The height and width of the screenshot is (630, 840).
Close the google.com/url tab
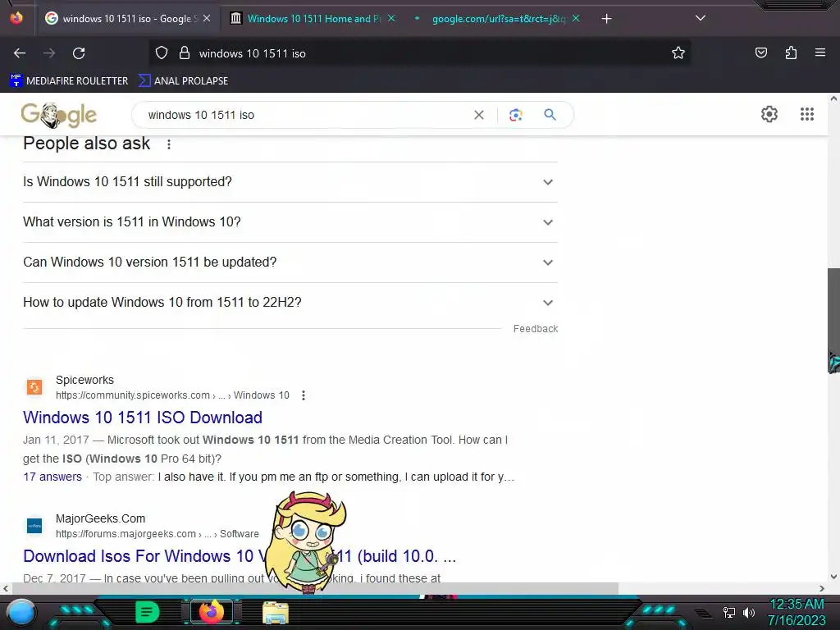(575, 18)
